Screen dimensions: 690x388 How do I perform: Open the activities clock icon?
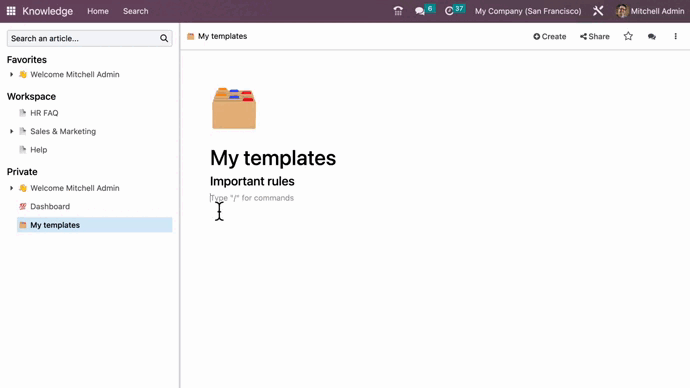tap(449, 11)
